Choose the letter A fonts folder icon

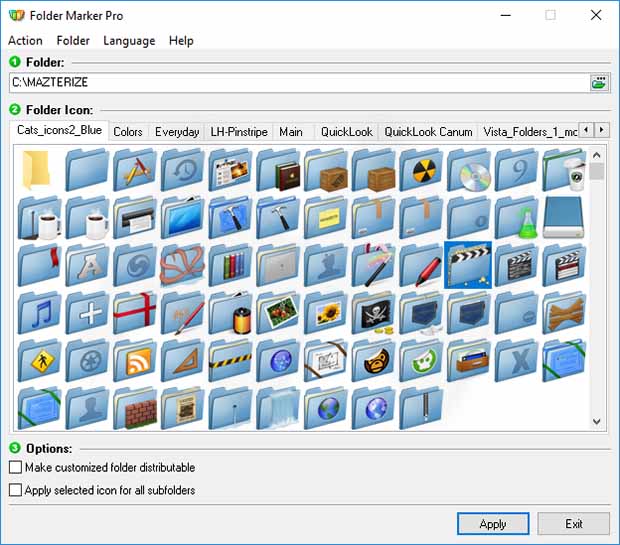(86, 265)
